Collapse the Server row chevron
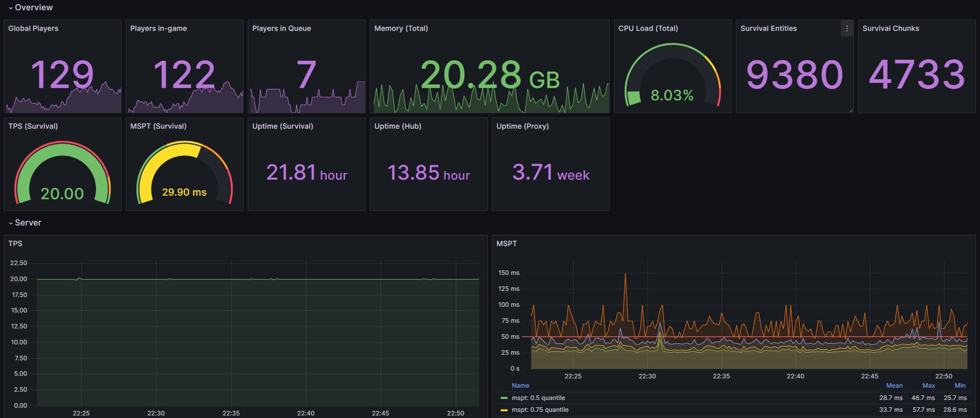Screen dimensions: 980x418 pos(10,223)
